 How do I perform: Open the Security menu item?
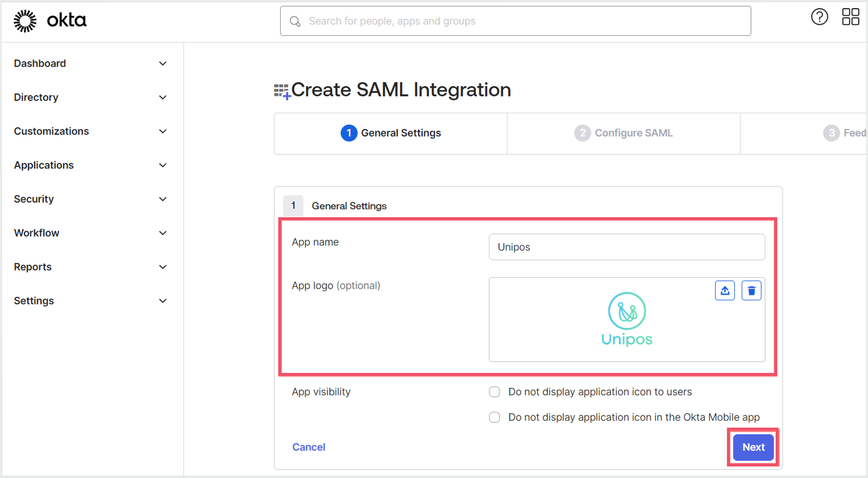(34, 199)
